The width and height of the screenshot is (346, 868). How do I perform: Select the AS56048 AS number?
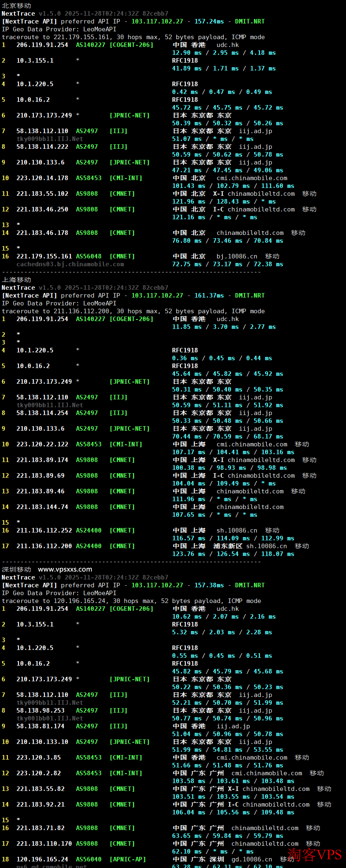point(89,256)
